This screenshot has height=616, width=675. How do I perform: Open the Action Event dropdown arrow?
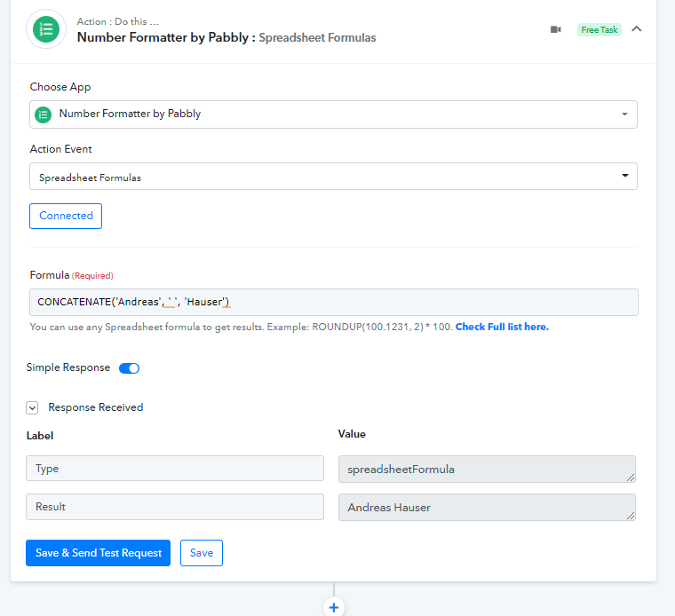pos(624,176)
